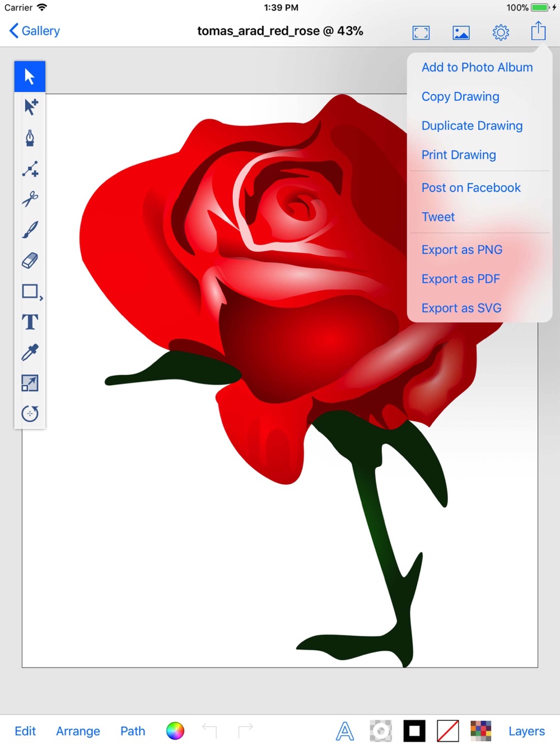The image size is (560, 747).
Task: Select the Eraser tool
Action: click(x=30, y=260)
